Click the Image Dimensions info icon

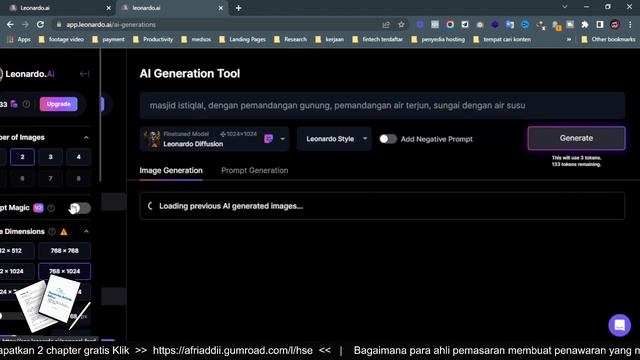(x=52, y=231)
